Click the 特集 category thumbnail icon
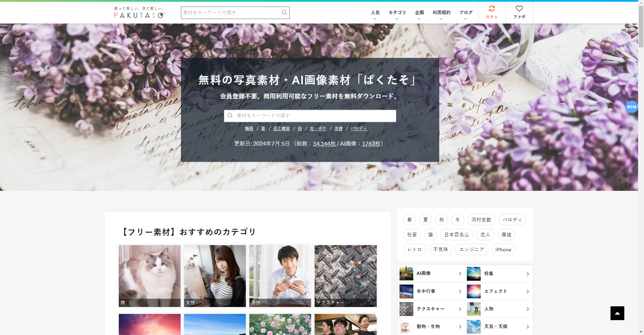 tap(474, 273)
